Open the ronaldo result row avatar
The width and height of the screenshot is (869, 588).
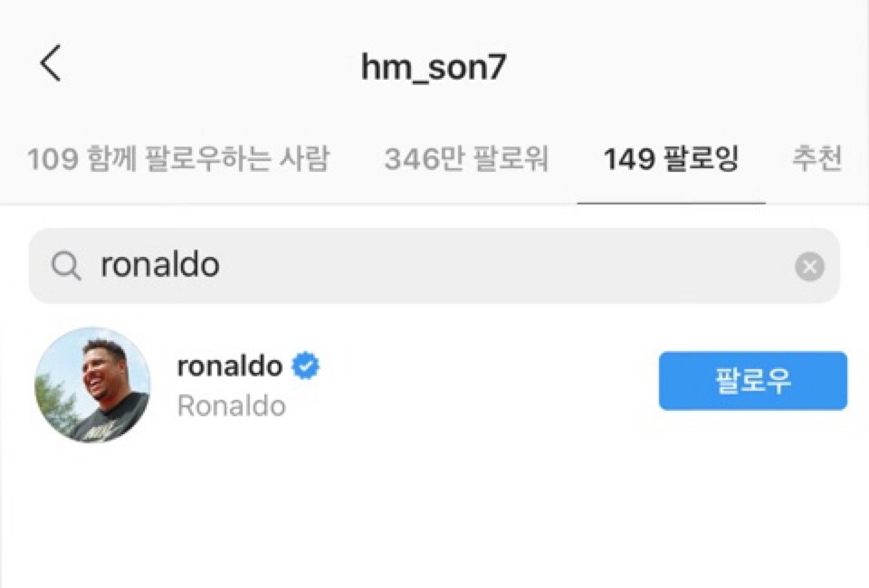pyautogui.click(x=92, y=384)
